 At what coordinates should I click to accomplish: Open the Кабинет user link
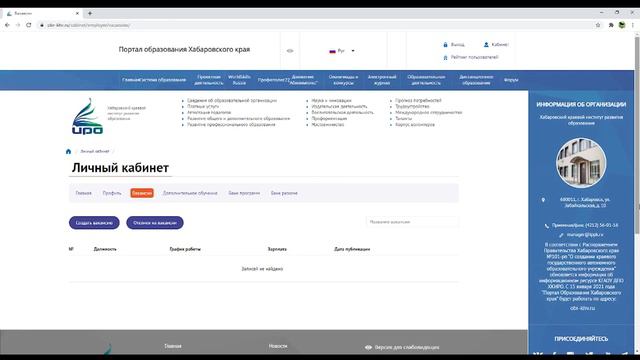pos(500,44)
